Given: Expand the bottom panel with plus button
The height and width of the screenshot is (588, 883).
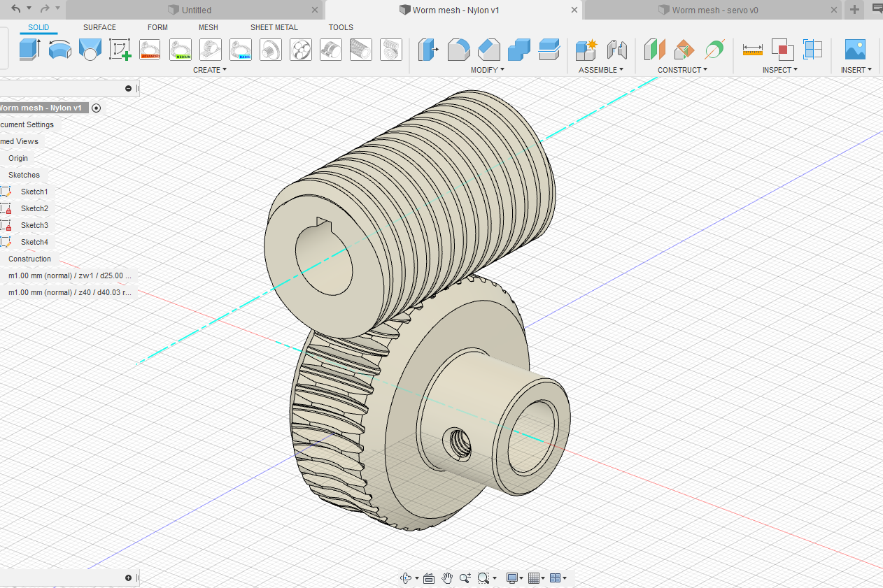Looking at the screenshot, I should (128, 578).
